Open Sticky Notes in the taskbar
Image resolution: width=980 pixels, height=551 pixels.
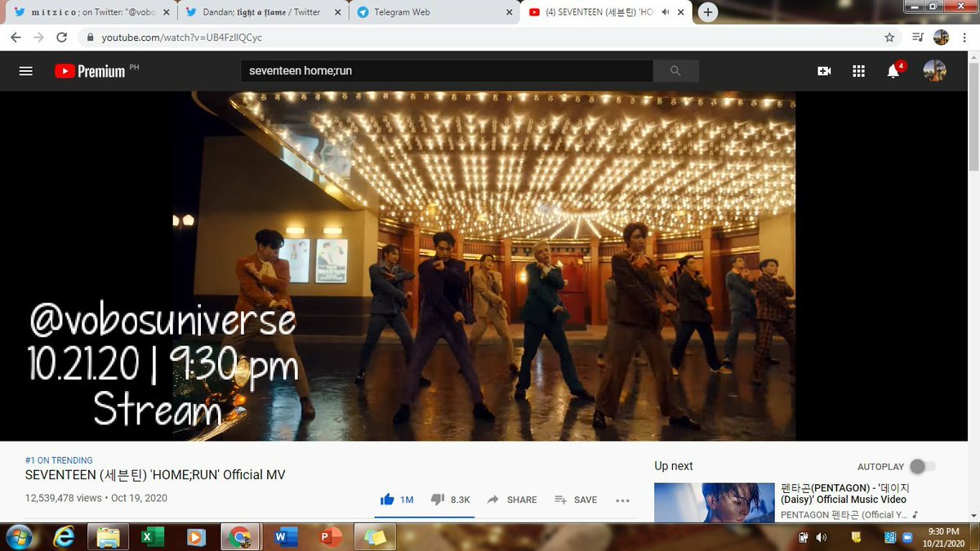(x=375, y=537)
